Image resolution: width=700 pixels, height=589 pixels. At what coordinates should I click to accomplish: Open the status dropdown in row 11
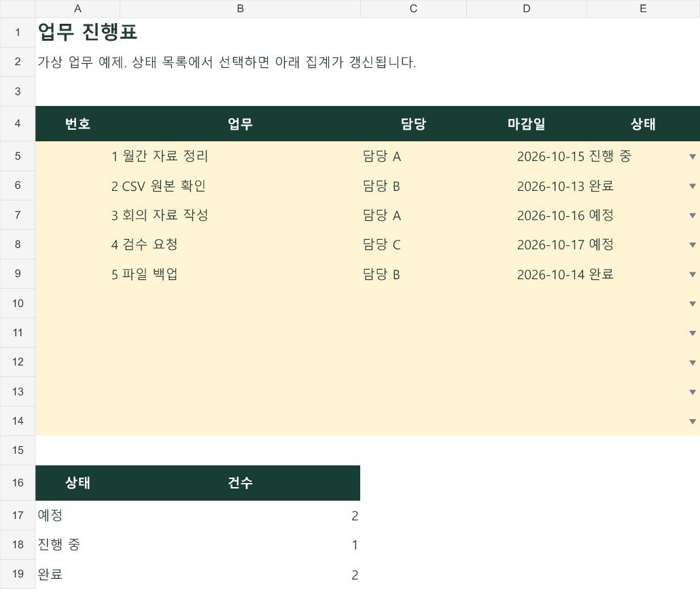tap(693, 334)
